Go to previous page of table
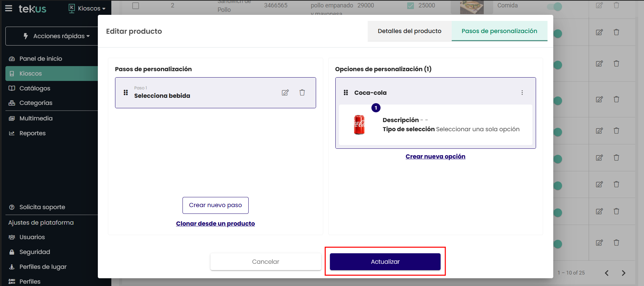644x286 pixels. [607, 273]
